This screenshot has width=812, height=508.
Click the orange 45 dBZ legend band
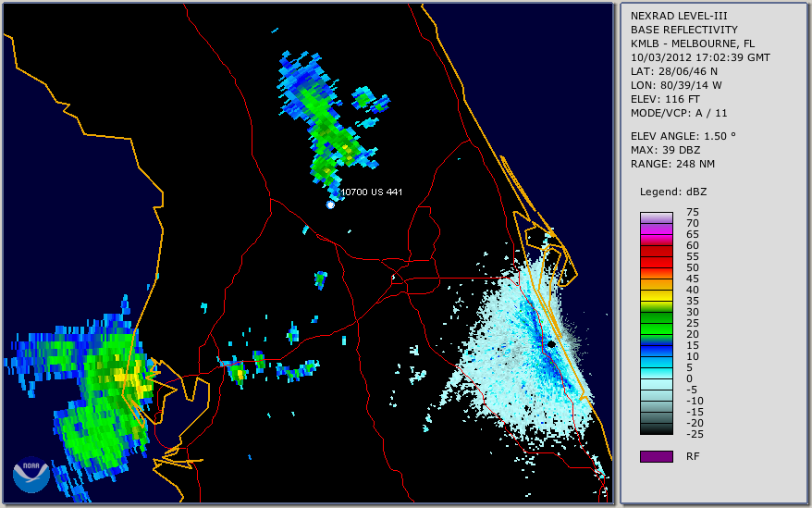point(656,284)
